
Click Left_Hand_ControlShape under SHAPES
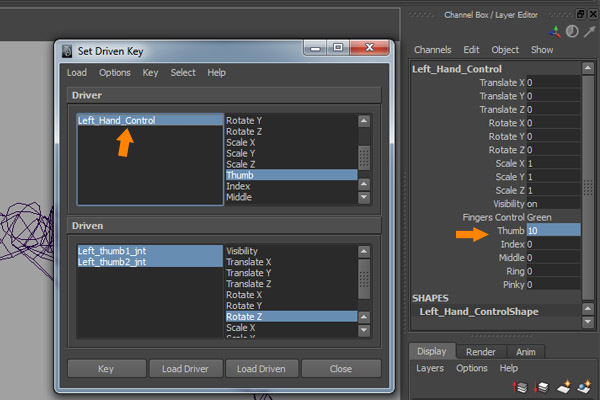click(x=479, y=312)
